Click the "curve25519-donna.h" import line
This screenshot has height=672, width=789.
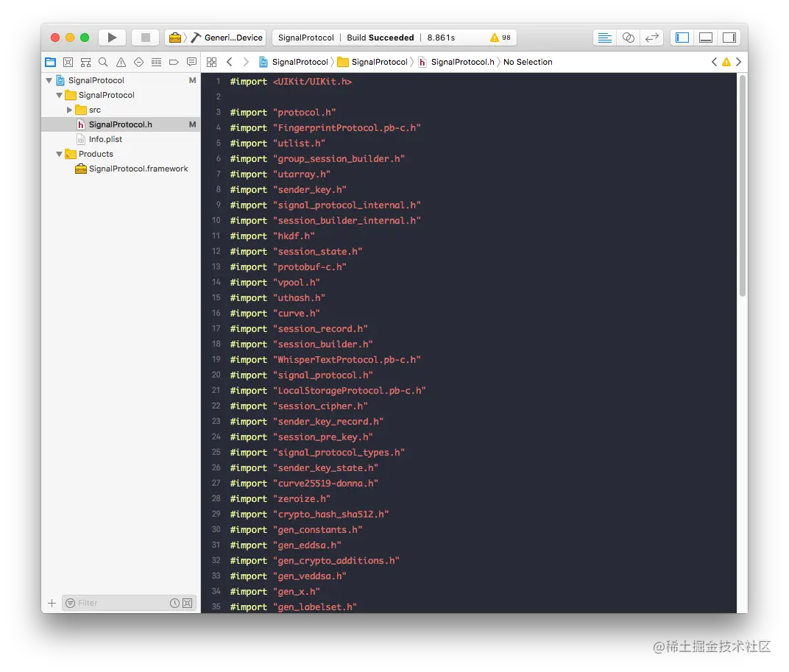coord(304,484)
